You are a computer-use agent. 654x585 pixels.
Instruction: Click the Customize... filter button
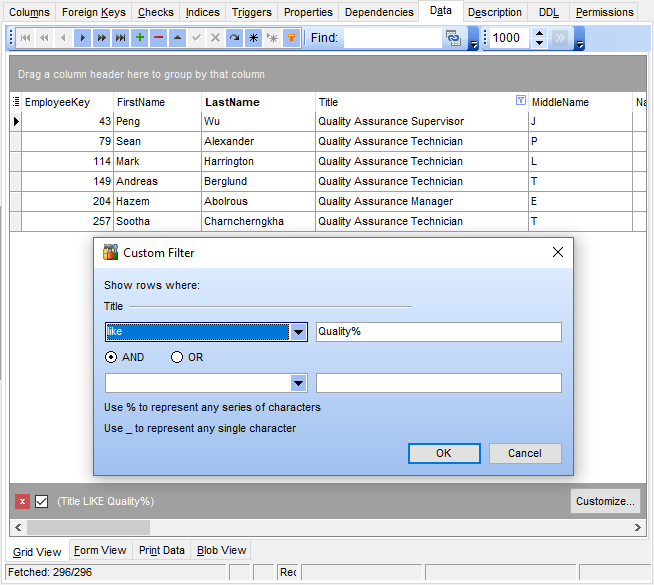[x=605, y=501]
